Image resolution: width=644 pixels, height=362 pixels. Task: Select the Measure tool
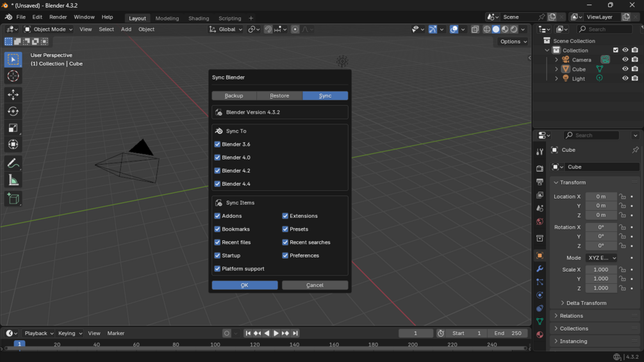[13, 180]
